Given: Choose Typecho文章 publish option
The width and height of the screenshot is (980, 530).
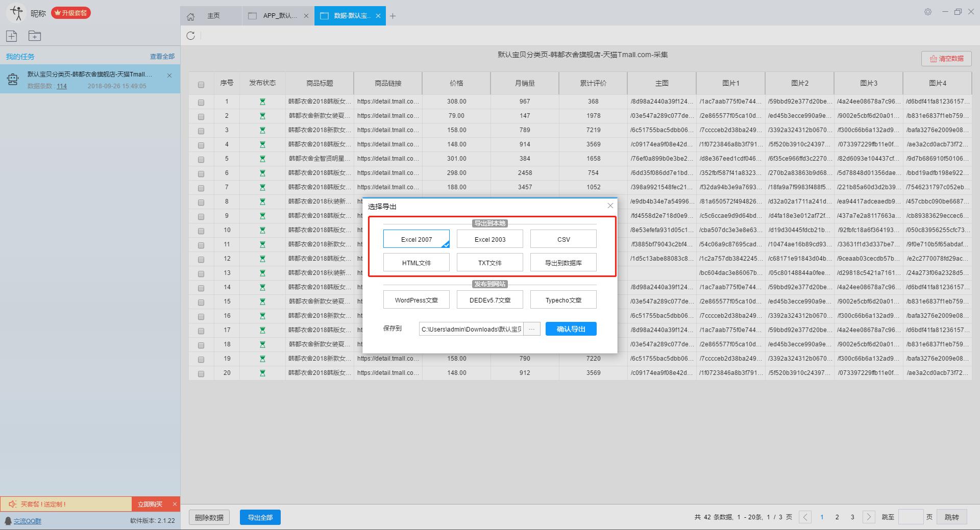Looking at the screenshot, I should coord(563,299).
